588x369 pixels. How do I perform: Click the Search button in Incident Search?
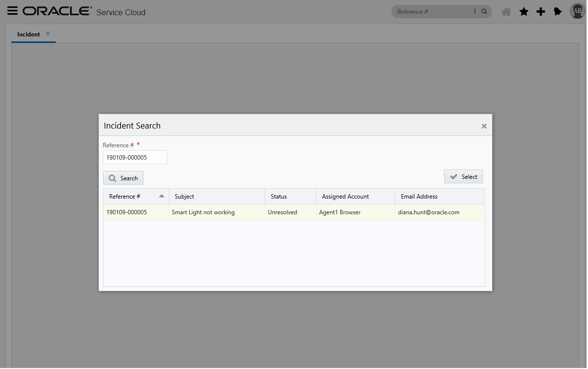click(123, 178)
